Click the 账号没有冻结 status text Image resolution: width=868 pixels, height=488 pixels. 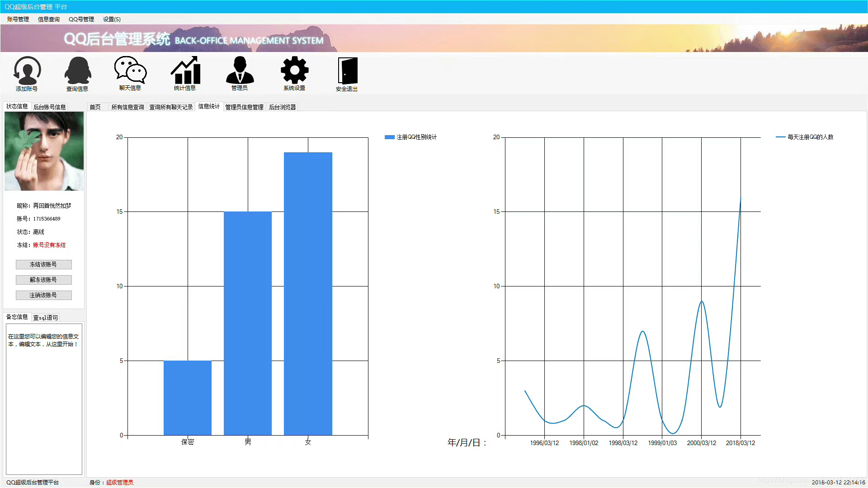pos(49,245)
